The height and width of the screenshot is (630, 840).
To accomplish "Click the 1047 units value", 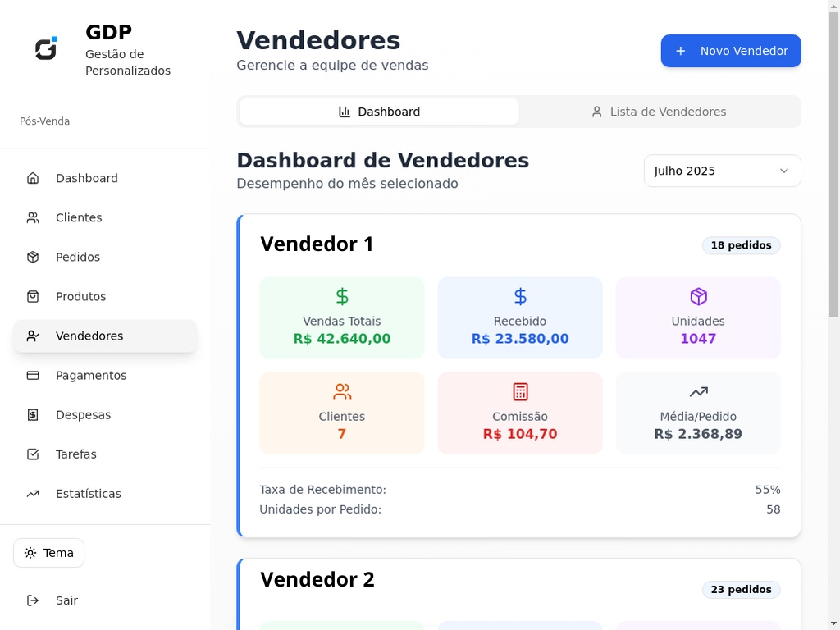I will click(698, 339).
